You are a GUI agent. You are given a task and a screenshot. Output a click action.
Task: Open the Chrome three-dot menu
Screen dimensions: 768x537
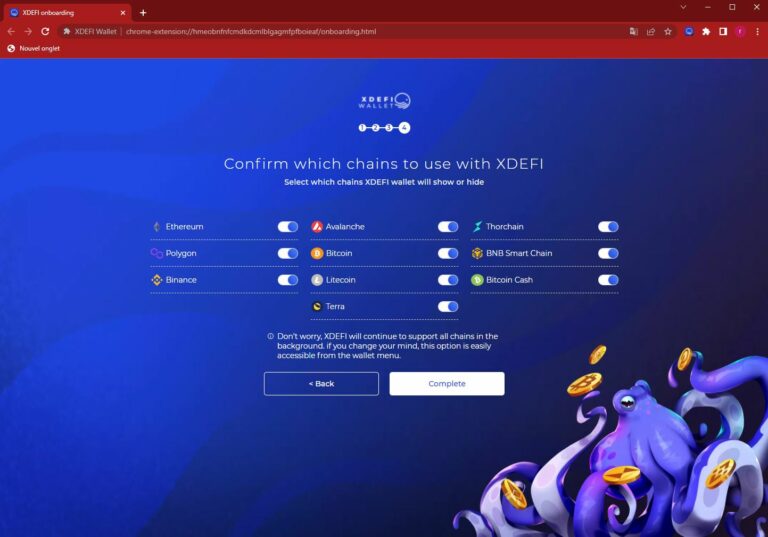pos(757,31)
